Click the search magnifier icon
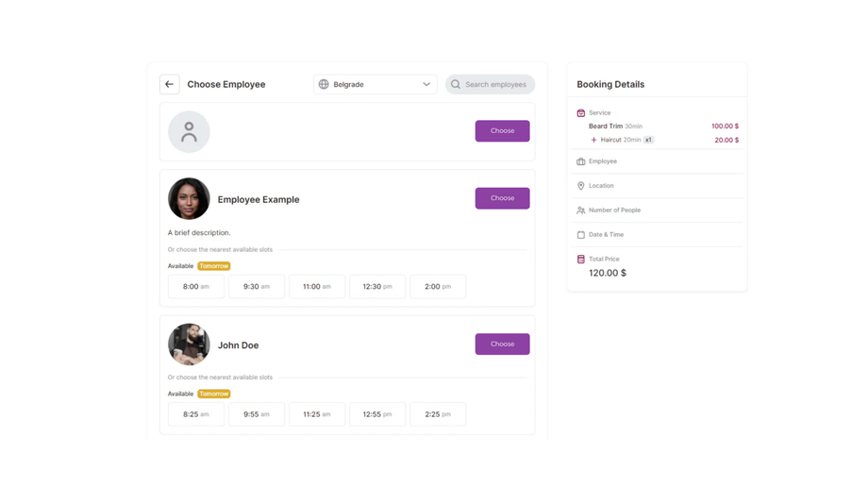Image resolution: width=868 pixels, height=488 pixels. 456,85
